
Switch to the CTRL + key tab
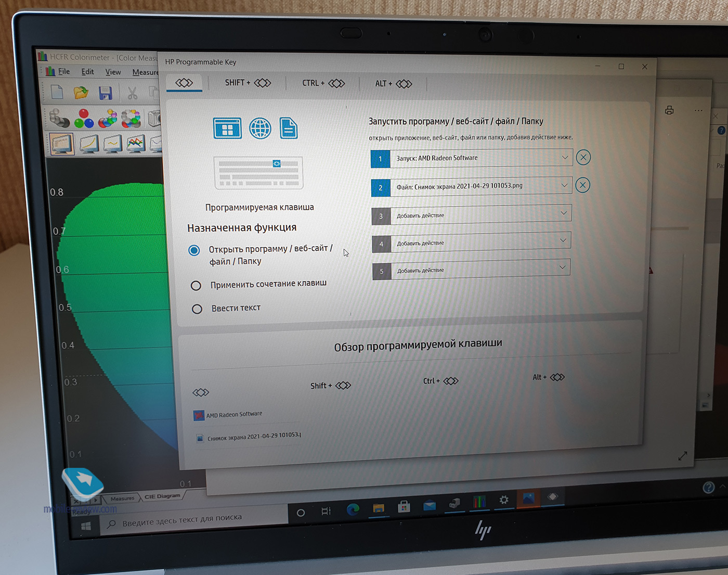pyautogui.click(x=323, y=83)
